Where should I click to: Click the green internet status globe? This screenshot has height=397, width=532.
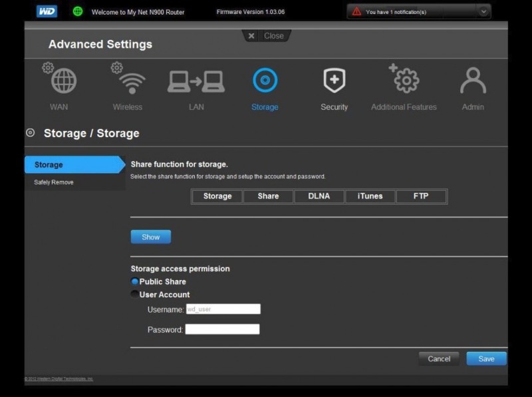point(78,11)
